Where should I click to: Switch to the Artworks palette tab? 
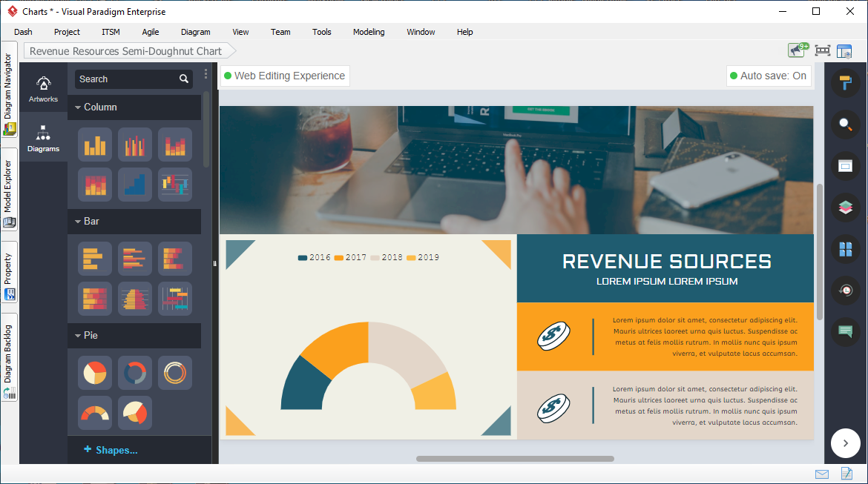[43, 89]
